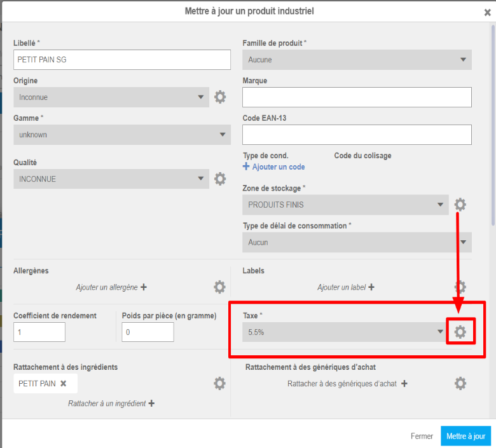Click Ajouter un code link
Image resolution: width=496 pixels, height=448 pixels.
(x=274, y=167)
